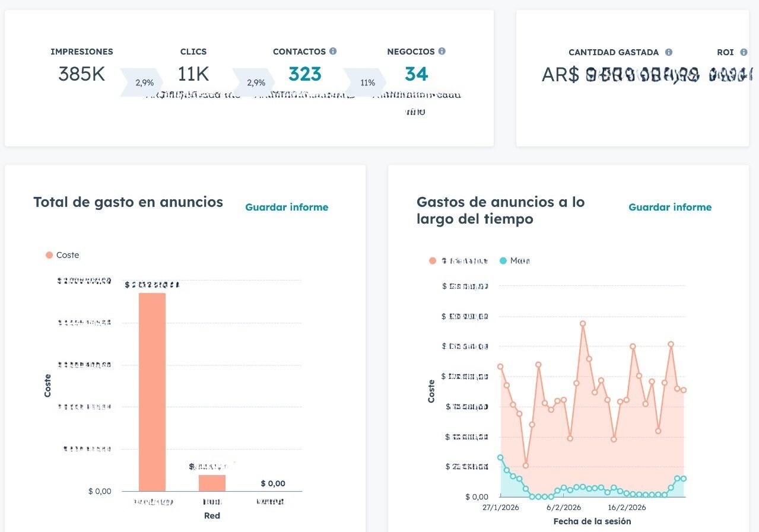759x532 pixels.
Task: Save the Total de gasto en anuncios report
Action: point(287,207)
